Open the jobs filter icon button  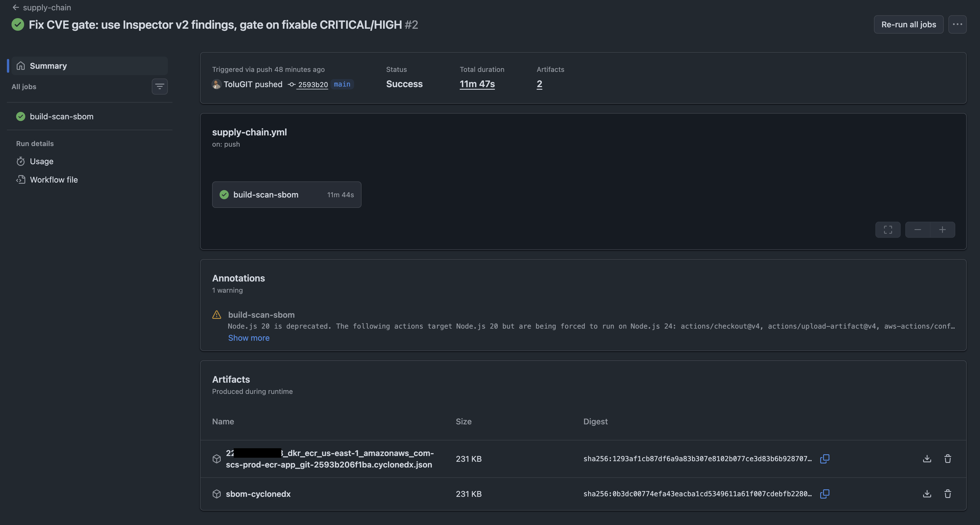tap(160, 87)
